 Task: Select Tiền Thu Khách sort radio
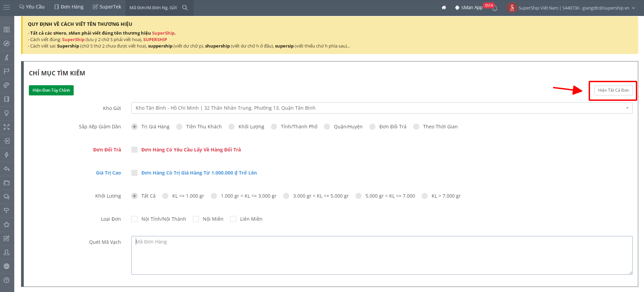point(179,127)
